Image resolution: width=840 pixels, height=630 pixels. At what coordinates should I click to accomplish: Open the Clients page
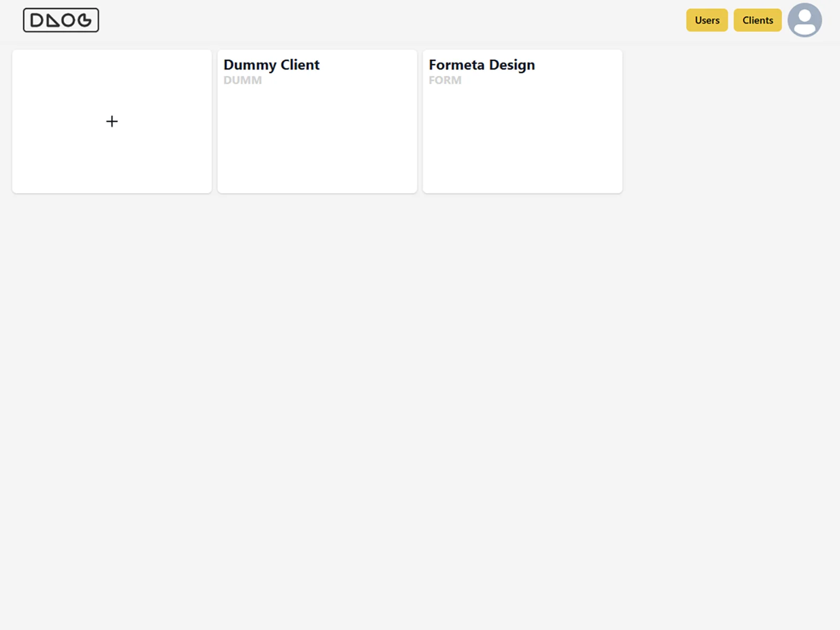757,20
